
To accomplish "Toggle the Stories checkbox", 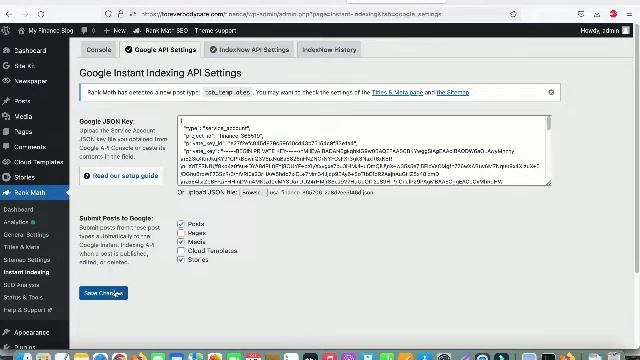I will coord(181,260).
